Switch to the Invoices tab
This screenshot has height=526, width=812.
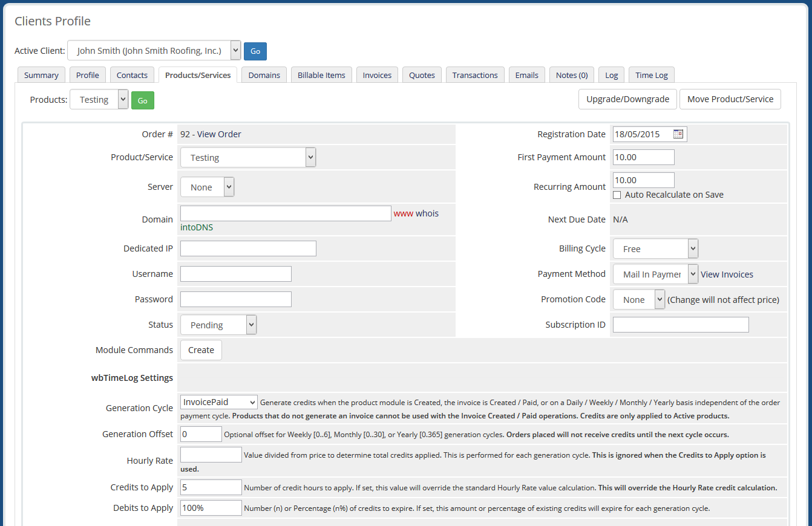[376, 74]
